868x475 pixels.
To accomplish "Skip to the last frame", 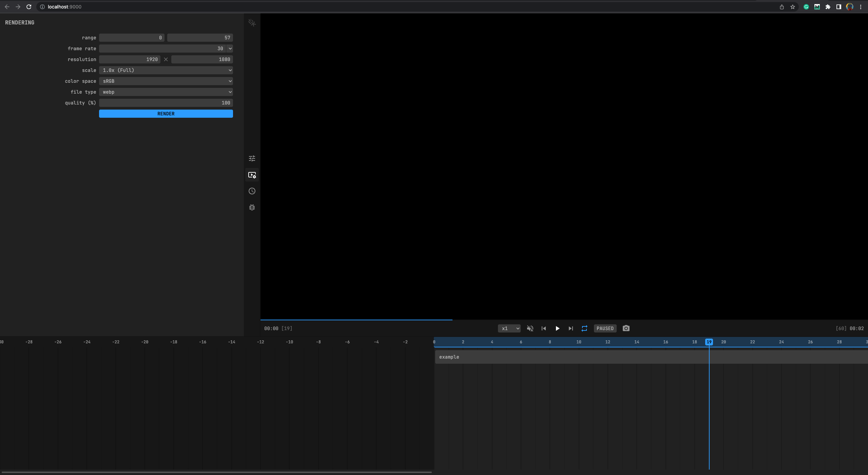I will 571,328.
